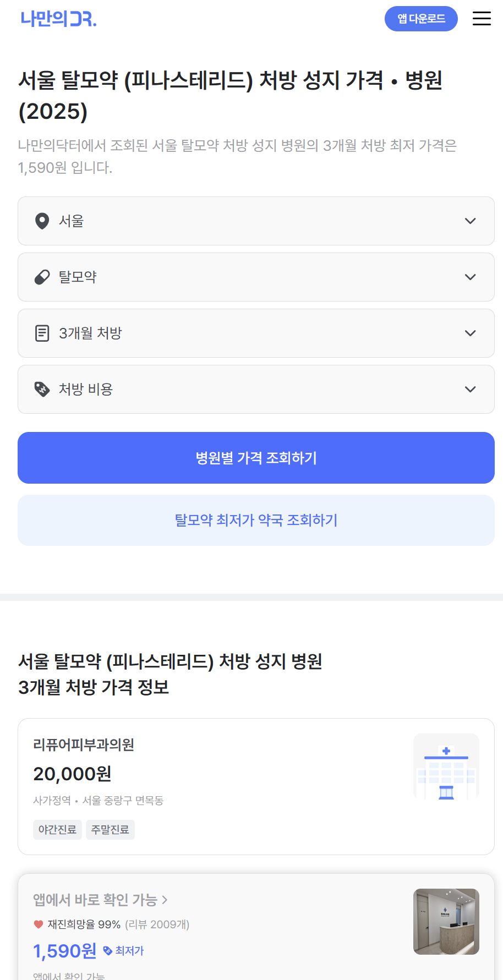Select the 주말진료 tag
Image resolution: width=503 pixels, height=980 pixels.
[110, 830]
